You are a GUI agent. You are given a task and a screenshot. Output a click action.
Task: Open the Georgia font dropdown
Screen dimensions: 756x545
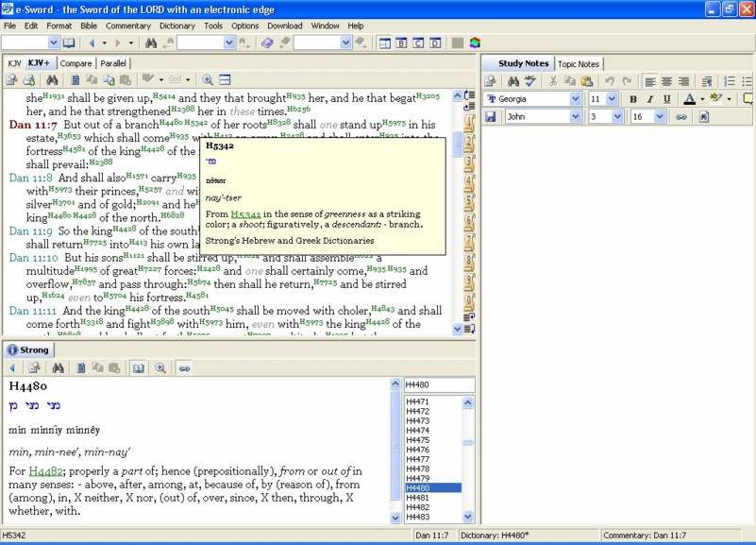click(575, 99)
